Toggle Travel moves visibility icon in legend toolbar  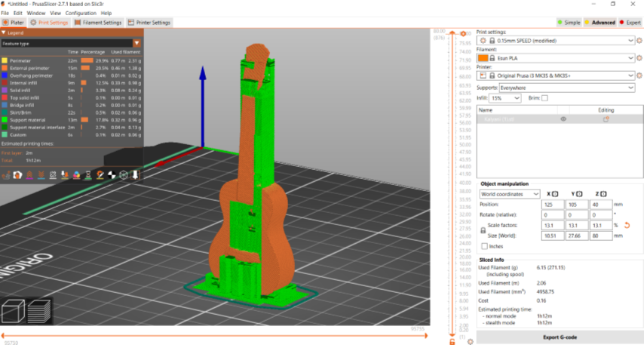(x=6, y=175)
